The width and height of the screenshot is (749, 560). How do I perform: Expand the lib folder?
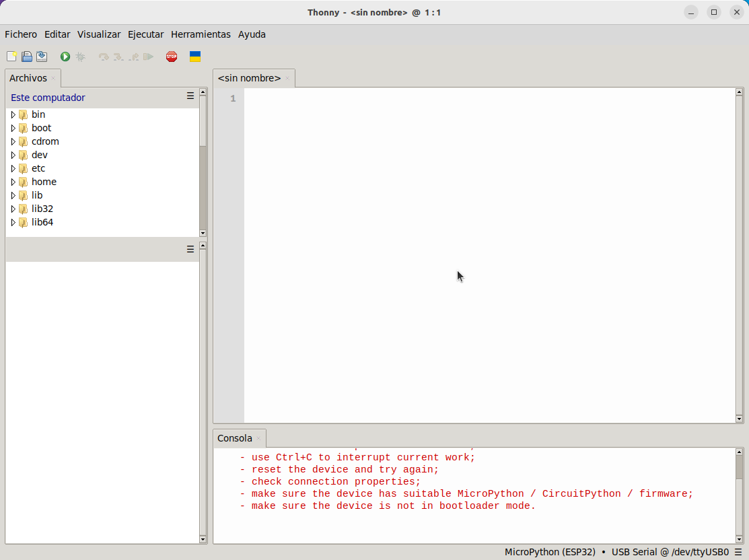point(13,195)
